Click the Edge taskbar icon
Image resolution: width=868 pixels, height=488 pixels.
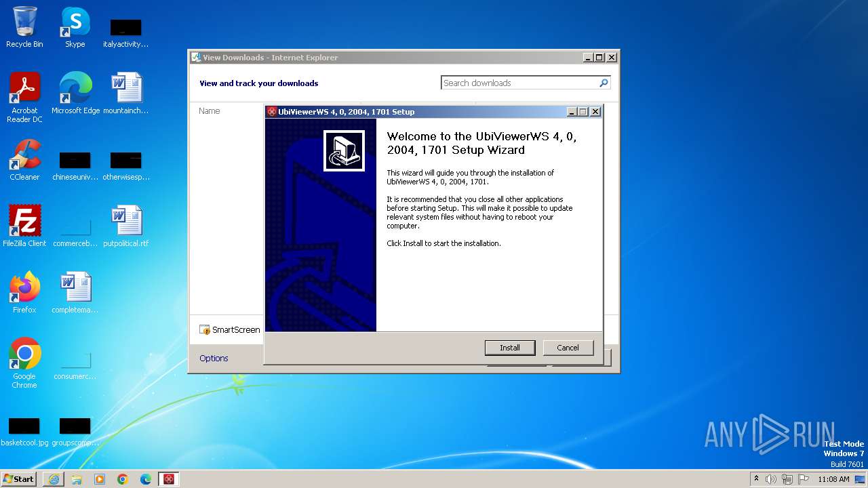tap(146, 479)
